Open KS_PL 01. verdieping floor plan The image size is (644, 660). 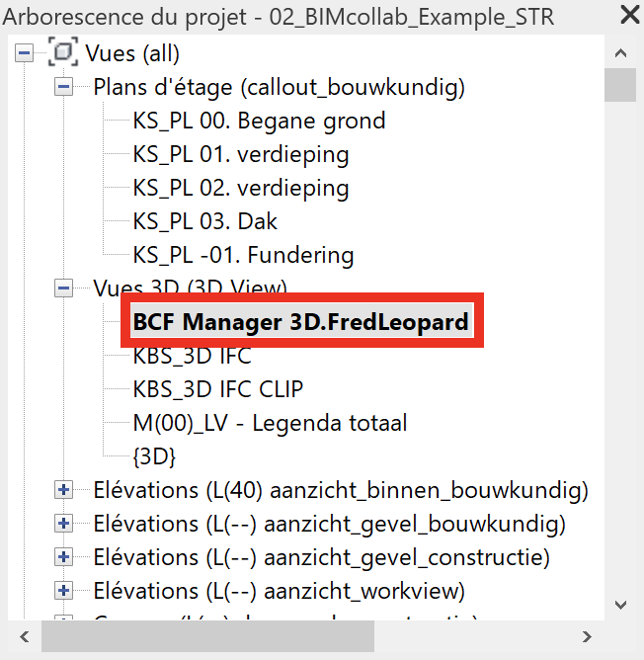(x=241, y=154)
